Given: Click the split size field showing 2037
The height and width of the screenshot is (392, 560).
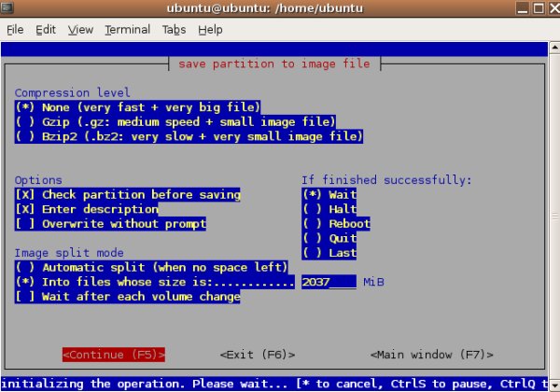Looking at the screenshot, I should click(x=328, y=282).
